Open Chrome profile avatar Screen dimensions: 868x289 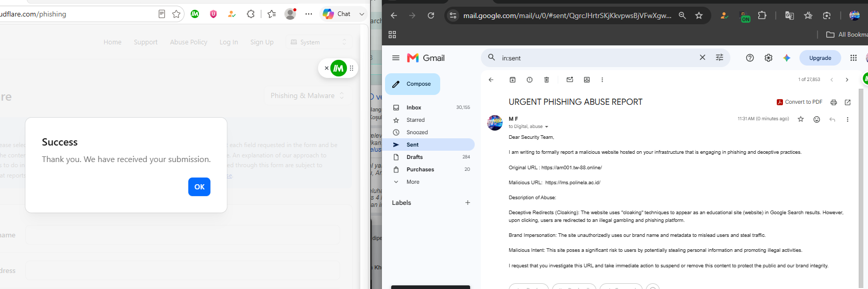coord(855,15)
